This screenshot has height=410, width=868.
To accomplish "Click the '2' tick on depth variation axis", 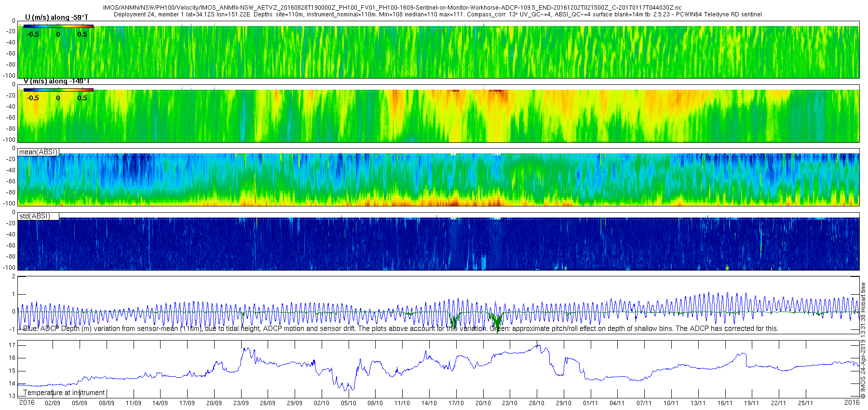I will (14, 277).
